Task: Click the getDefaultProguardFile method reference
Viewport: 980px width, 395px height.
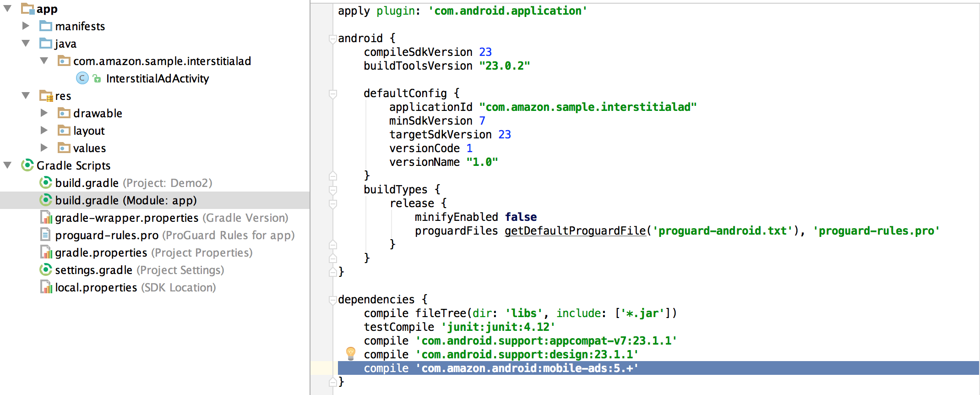Action: click(x=575, y=230)
